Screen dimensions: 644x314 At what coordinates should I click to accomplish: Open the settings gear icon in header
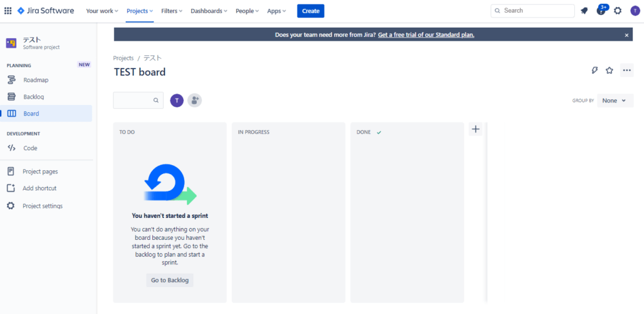tap(618, 11)
